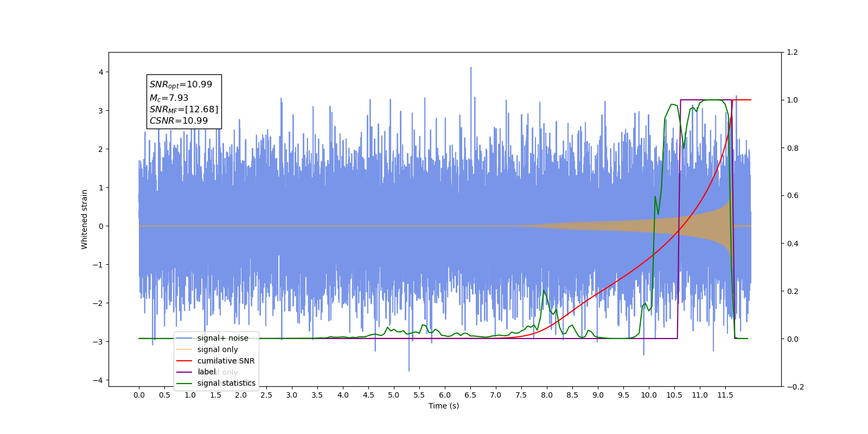Click the red cumulative SNR line swatch in legend
868x434 pixels.
[x=184, y=361]
